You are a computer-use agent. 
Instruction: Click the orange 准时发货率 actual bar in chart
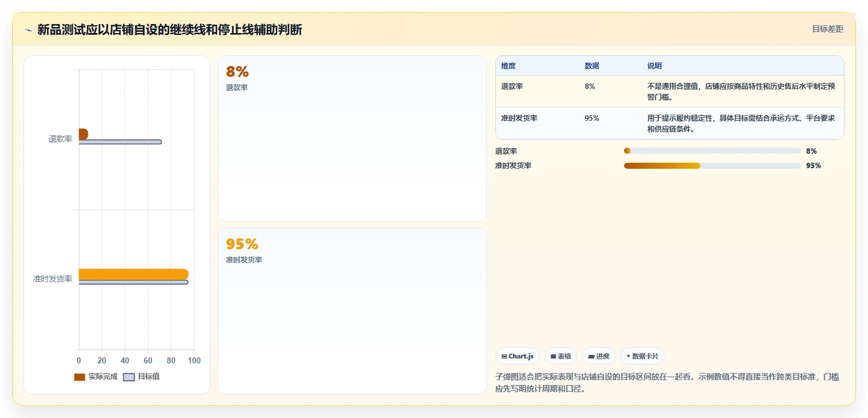(x=133, y=274)
